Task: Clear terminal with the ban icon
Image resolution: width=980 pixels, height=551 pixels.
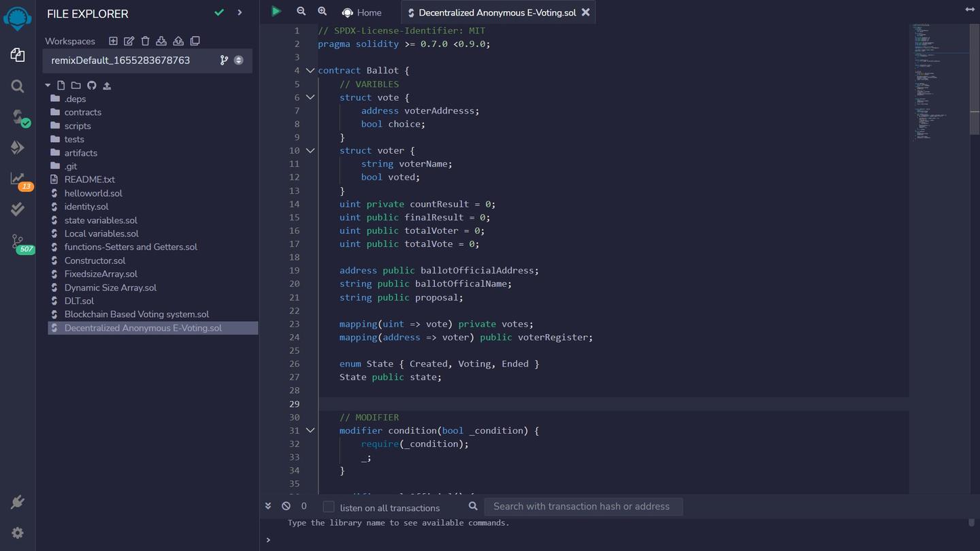Action: (286, 506)
